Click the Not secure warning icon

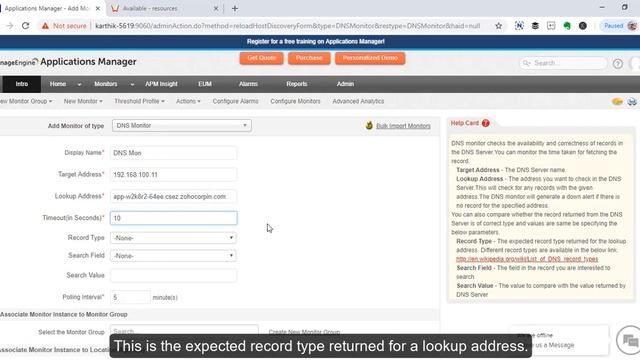pos(45,26)
